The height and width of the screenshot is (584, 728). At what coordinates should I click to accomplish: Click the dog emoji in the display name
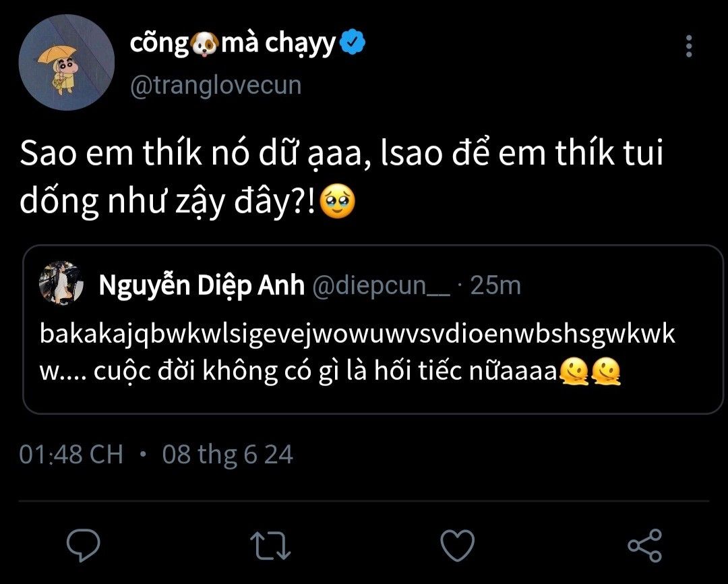click(205, 45)
